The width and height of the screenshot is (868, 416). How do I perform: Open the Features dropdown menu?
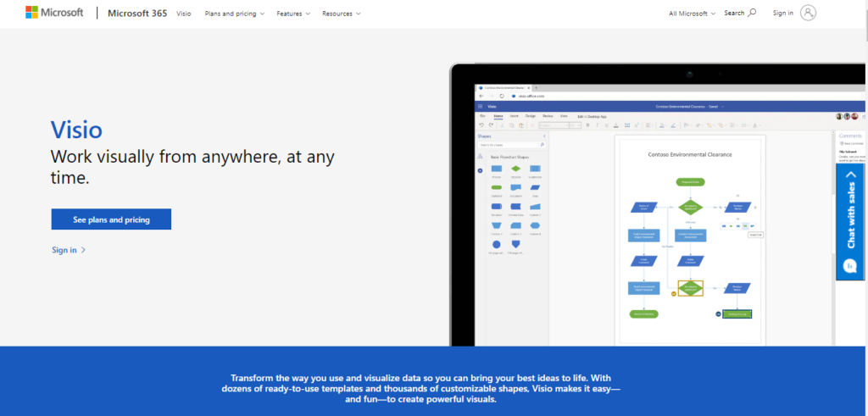(293, 14)
